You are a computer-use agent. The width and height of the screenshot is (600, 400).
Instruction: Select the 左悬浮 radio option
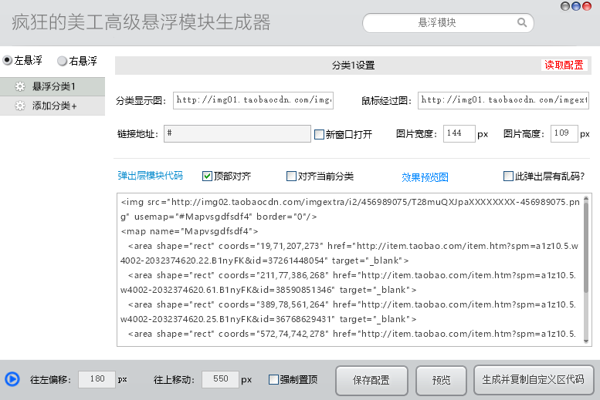(x=8, y=61)
